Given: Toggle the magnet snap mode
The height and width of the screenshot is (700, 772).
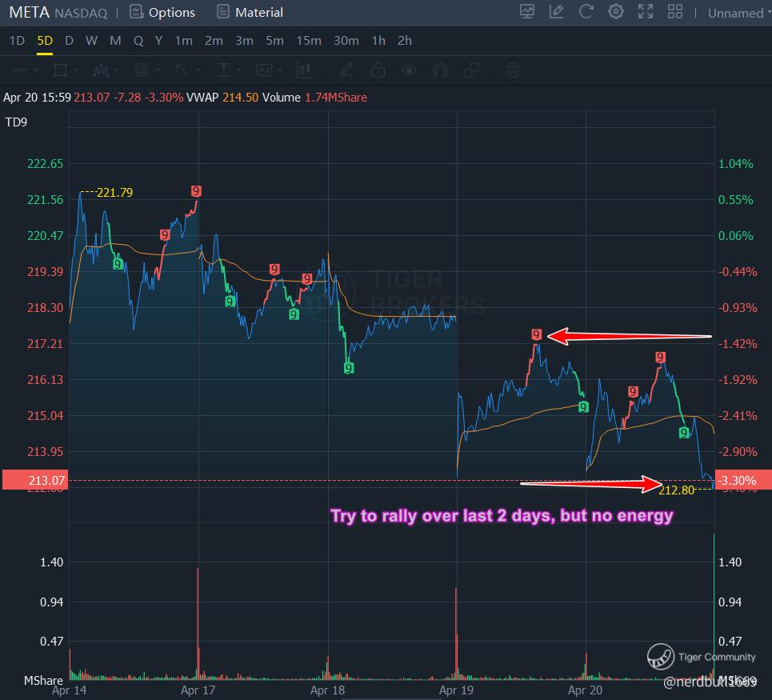Looking at the screenshot, I should click(440, 70).
